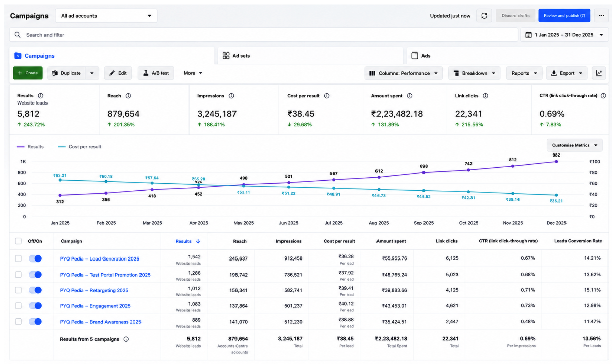
Task: Click the Amount spent info icon
Action: (410, 96)
